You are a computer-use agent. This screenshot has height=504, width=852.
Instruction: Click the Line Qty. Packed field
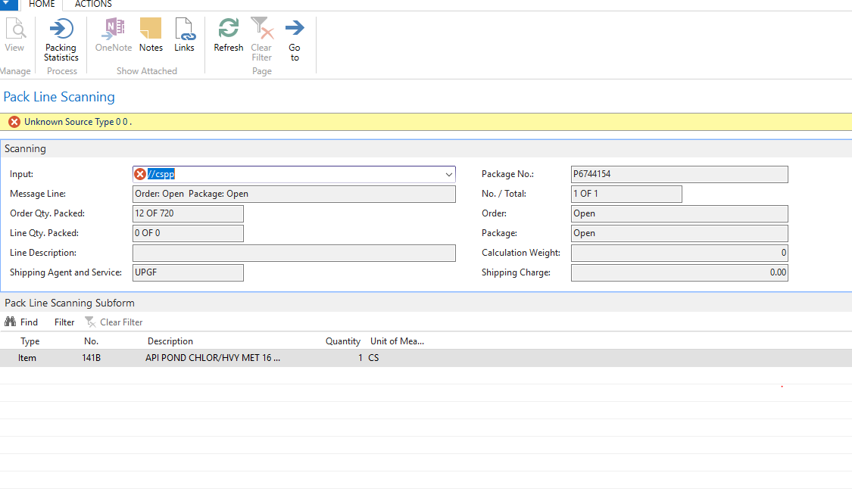188,233
